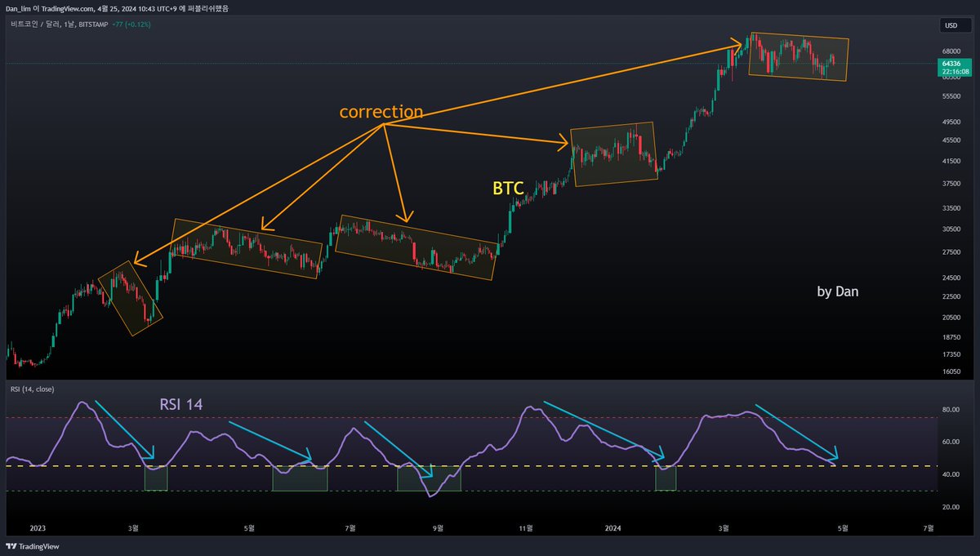Click the 60.00 RSI scale label
This screenshot has width=980, height=556.
pos(950,442)
